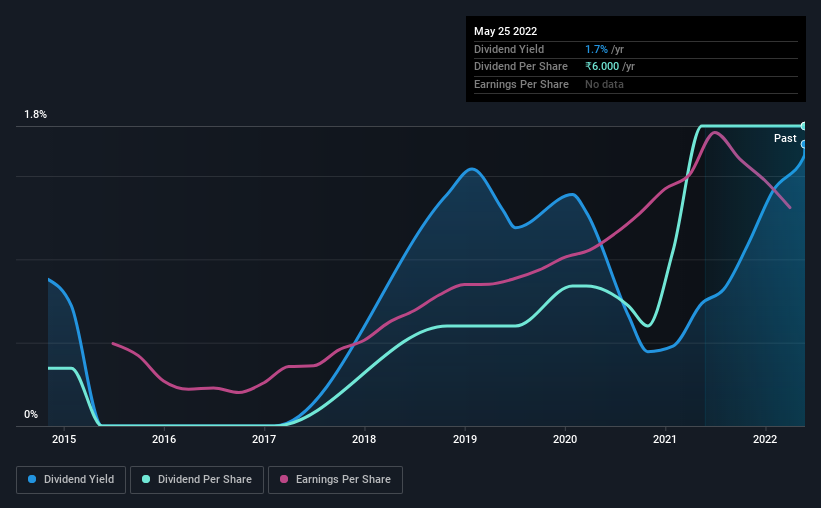
Task: Click the May 25 2022 tooltip date
Action: (x=505, y=31)
